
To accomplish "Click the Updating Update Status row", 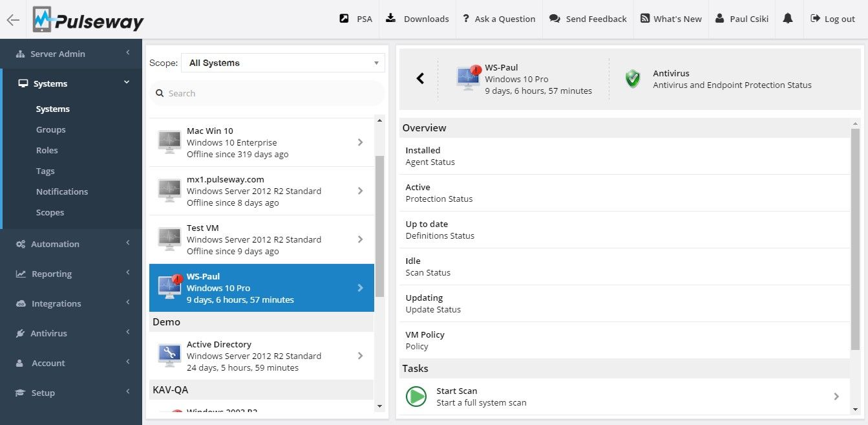I will [625, 303].
